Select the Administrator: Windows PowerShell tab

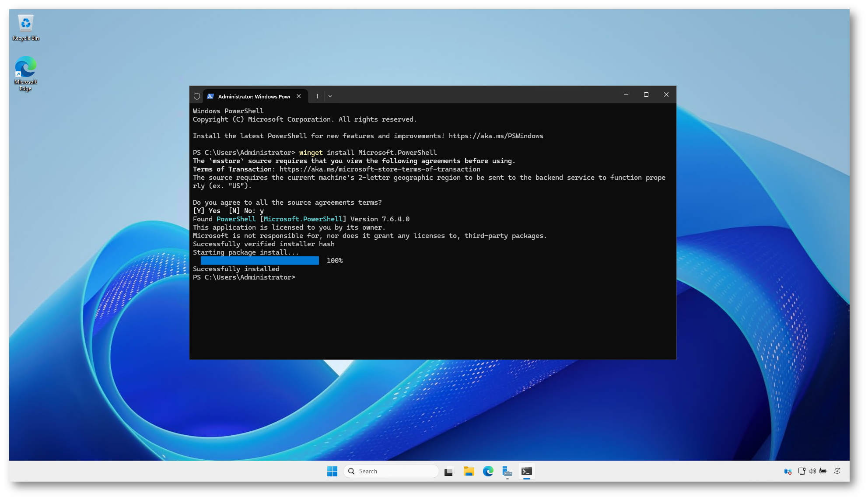click(x=254, y=96)
